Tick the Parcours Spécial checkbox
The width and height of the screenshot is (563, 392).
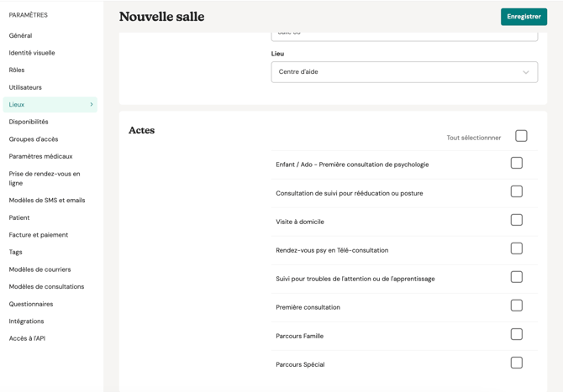[x=516, y=363]
